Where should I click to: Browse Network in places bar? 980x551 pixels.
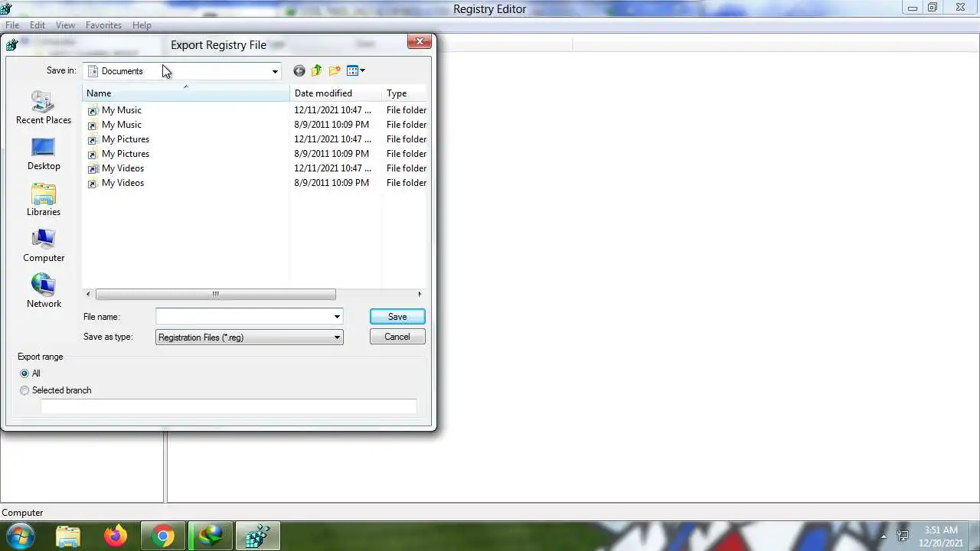(44, 292)
